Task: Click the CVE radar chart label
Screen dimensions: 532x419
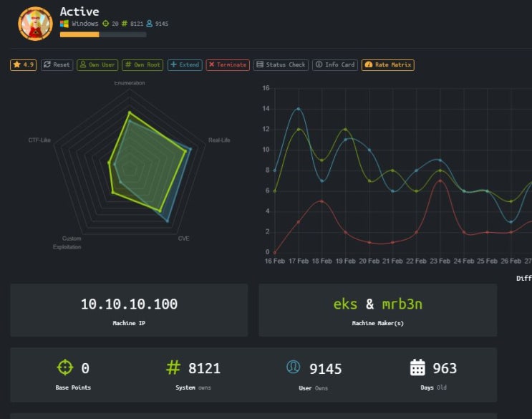Action: click(x=183, y=239)
